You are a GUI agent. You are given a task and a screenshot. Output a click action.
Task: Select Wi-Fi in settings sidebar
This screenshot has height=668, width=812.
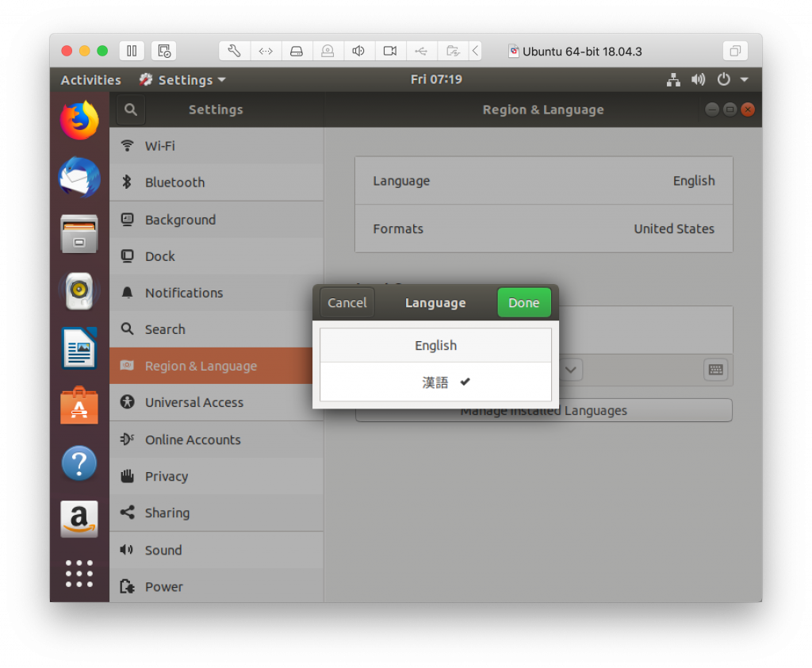coord(216,146)
